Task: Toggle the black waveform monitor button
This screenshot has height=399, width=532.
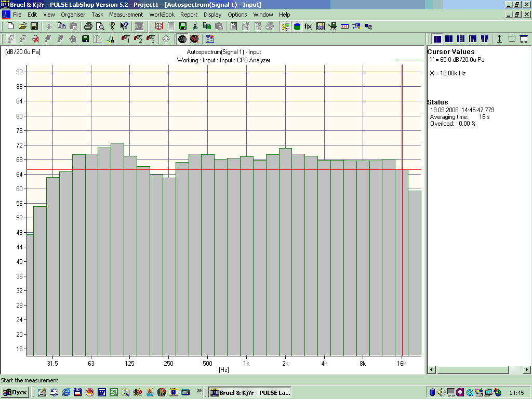Action: (x=182, y=39)
